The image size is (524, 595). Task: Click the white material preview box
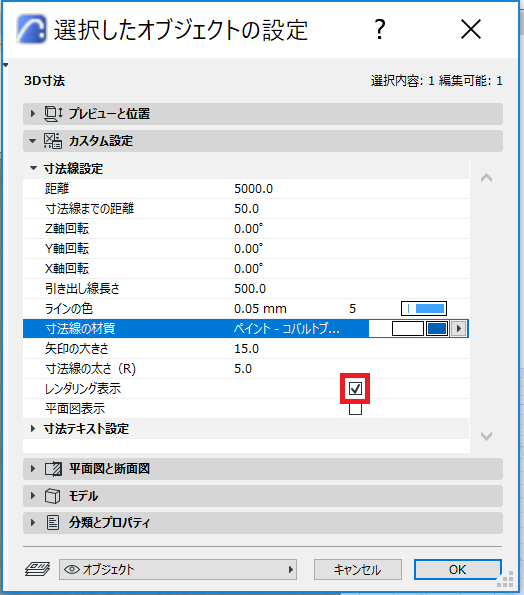(x=408, y=329)
